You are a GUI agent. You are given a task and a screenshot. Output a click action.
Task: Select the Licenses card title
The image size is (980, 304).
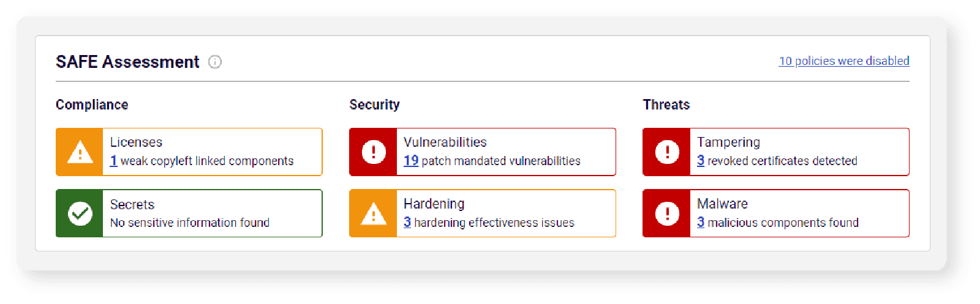point(136,143)
